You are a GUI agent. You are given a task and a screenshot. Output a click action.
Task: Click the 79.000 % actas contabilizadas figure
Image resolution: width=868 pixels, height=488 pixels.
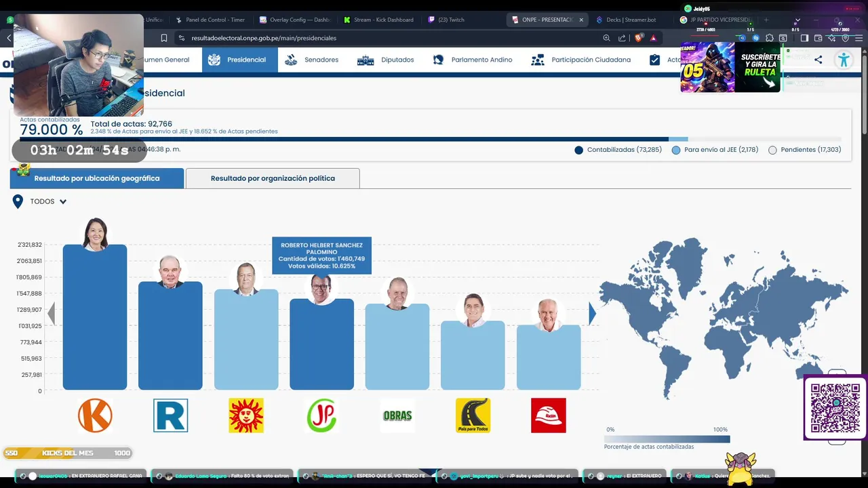[51, 129]
